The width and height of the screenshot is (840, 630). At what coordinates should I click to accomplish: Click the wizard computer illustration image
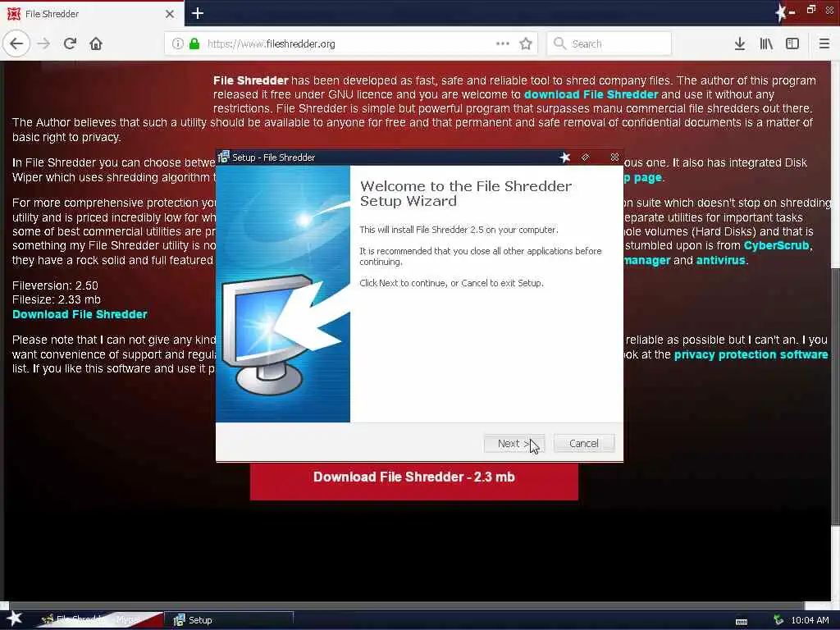tap(283, 294)
